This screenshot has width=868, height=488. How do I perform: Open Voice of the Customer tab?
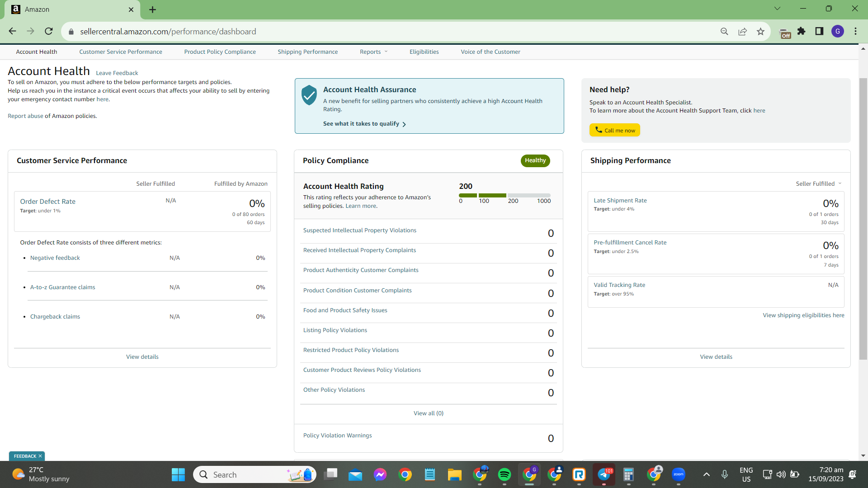click(491, 52)
